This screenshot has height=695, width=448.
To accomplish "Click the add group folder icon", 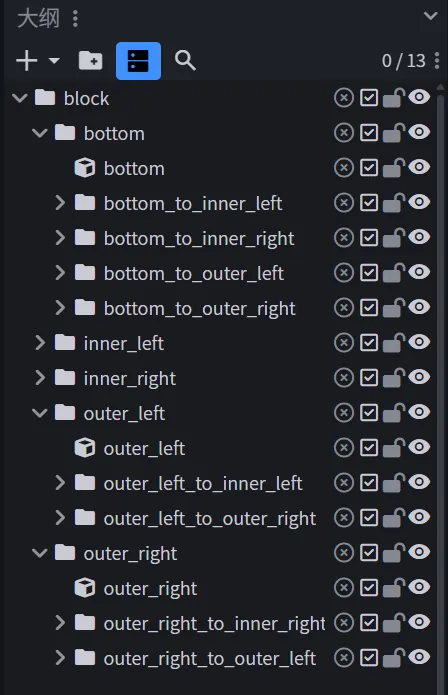I will [x=90, y=61].
